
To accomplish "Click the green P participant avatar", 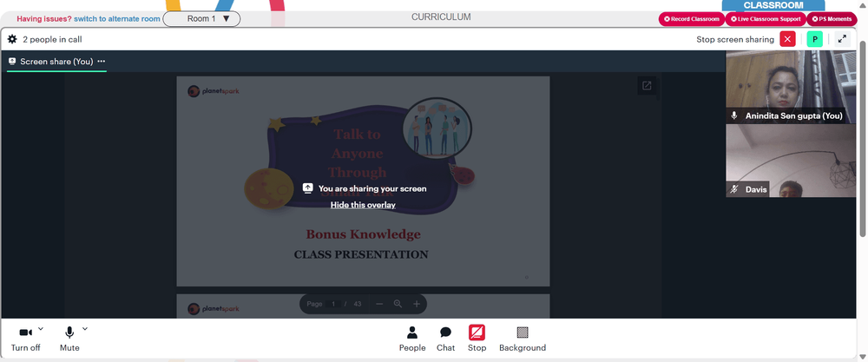I will pyautogui.click(x=815, y=39).
